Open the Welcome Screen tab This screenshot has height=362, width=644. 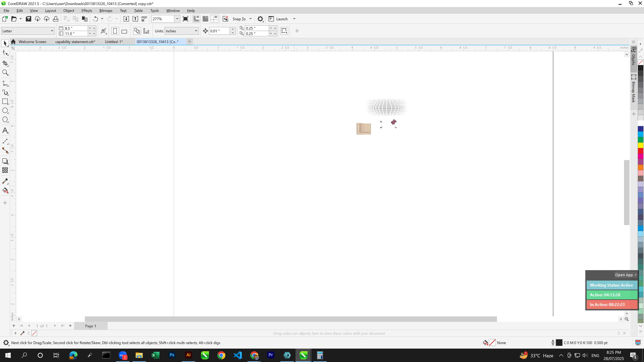(x=32, y=42)
